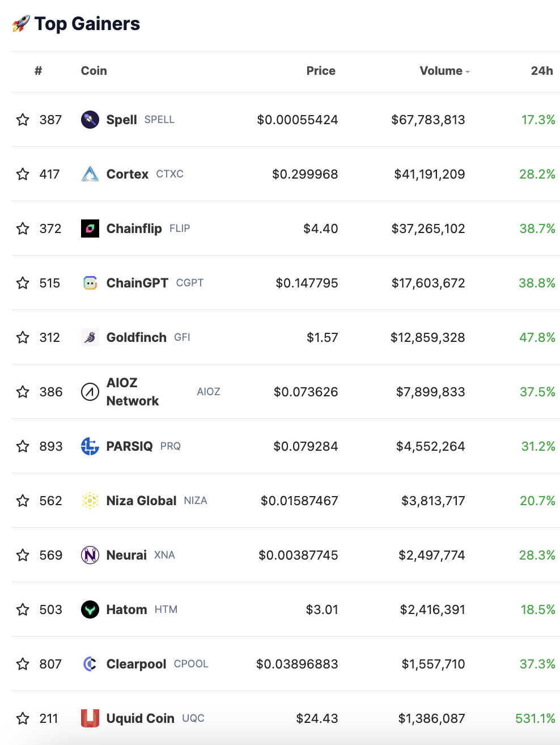Click the Goldfinch bird logo icon
Screen dimensions: 560x745
pos(90,337)
